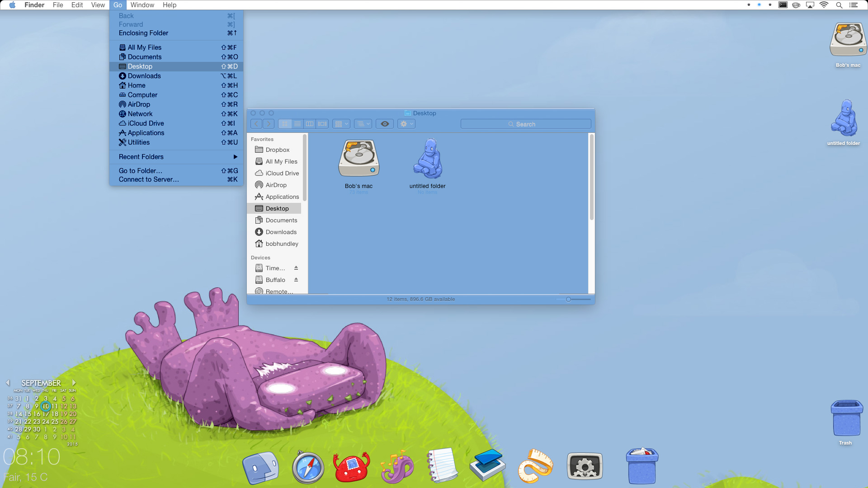The image size is (868, 488).
Task: Go to next month in the calendar widget
Action: point(74,383)
